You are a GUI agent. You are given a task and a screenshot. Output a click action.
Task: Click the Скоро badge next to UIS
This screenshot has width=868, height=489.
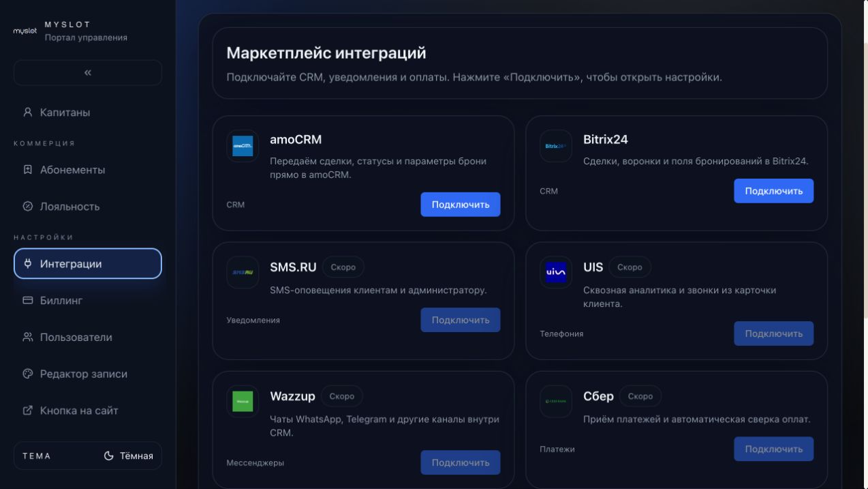coord(630,267)
